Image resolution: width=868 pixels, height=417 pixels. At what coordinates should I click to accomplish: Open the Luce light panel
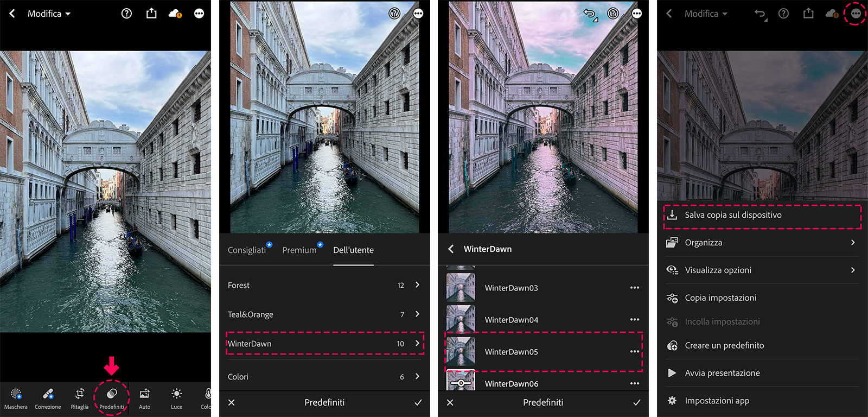click(176, 399)
